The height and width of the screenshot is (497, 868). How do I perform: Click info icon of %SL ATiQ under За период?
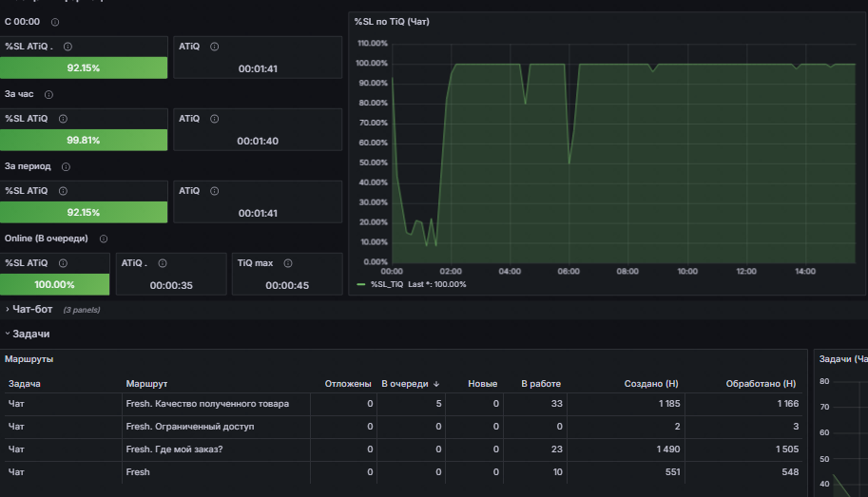(63, 191)
